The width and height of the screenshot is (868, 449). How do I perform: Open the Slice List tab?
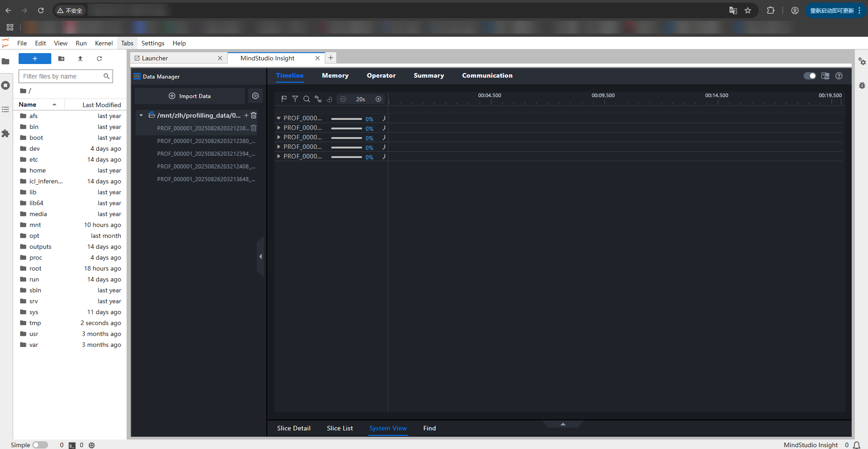click(x=340, y=428)
